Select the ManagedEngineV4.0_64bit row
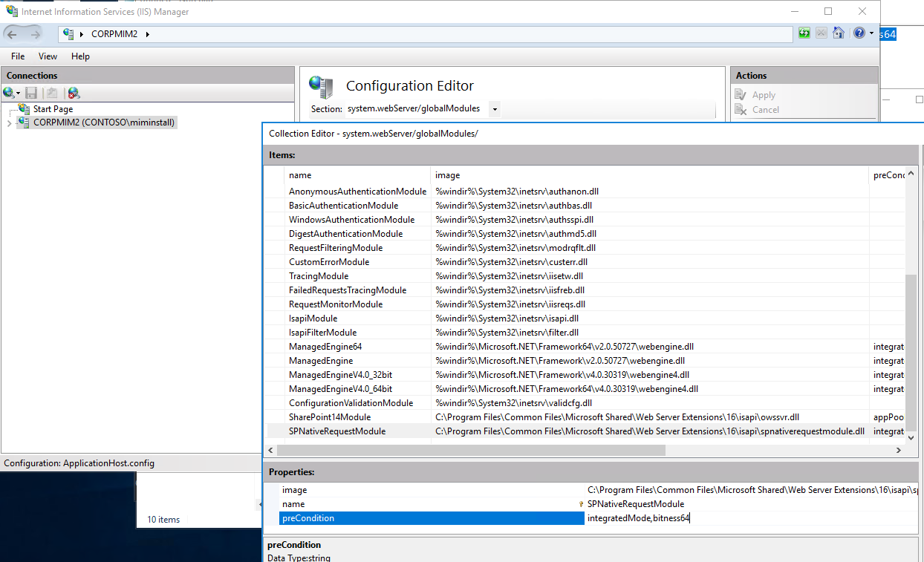The height and width of the screenshot is (562, 924). coord(585,389)
